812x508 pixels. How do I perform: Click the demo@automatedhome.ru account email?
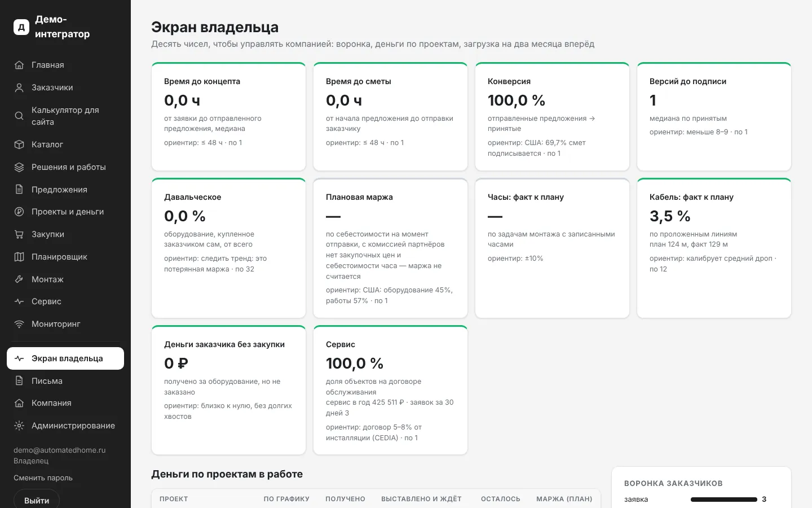click(x=60, y=450)
